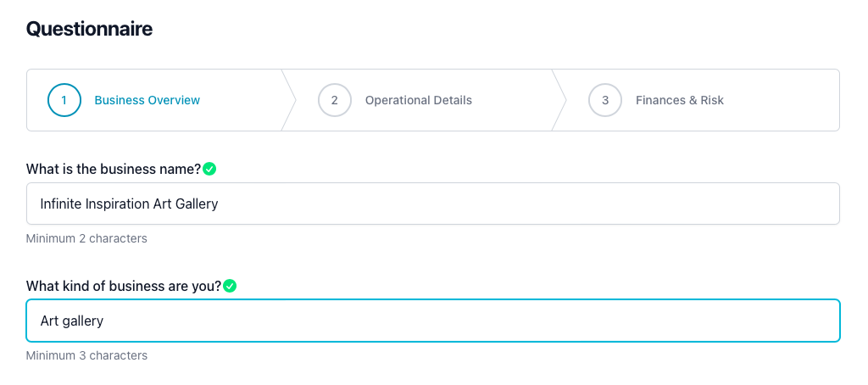Switch to the Operational Details step
This screenshot has height=385, width=868.
point(418,100)
